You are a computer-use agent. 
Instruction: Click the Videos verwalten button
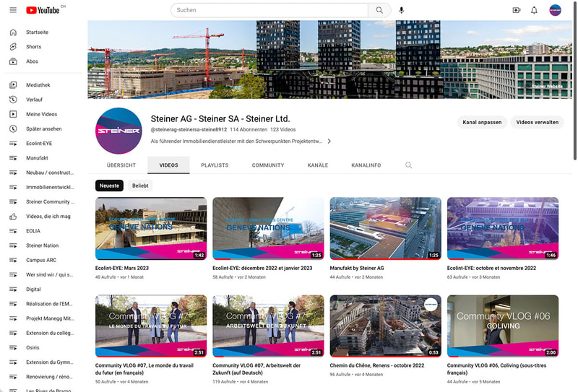click(537, 122)
